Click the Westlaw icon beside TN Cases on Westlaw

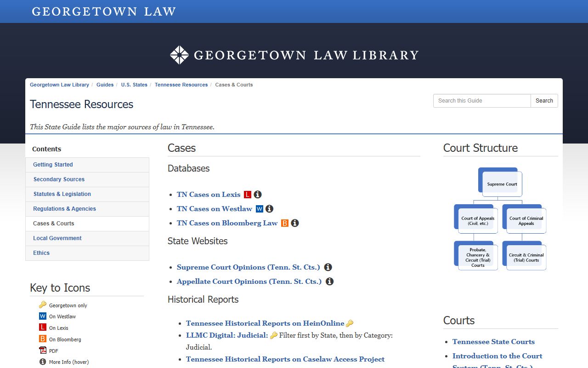pyautogui.click(x=260, y=209)
